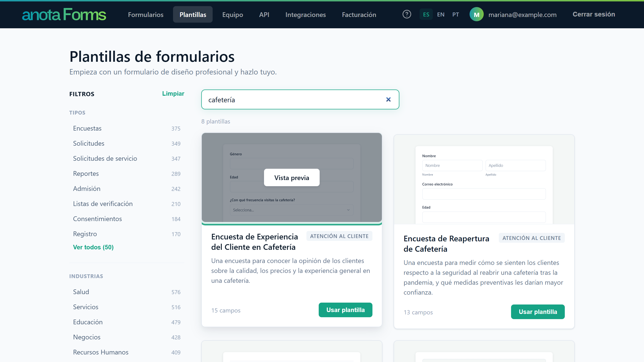
Task: Open the Formularios nav tab
Action: (146, 15)
